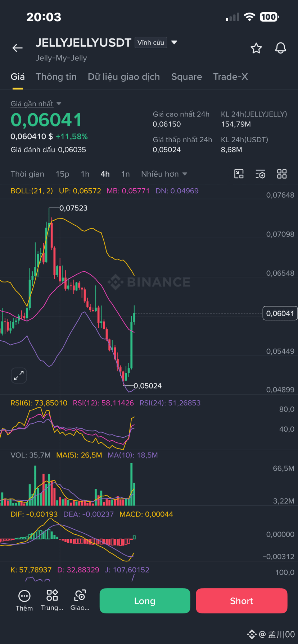
Task: Tap the DN: 0,04969 Bollinger value
Action: coord(177,191)
